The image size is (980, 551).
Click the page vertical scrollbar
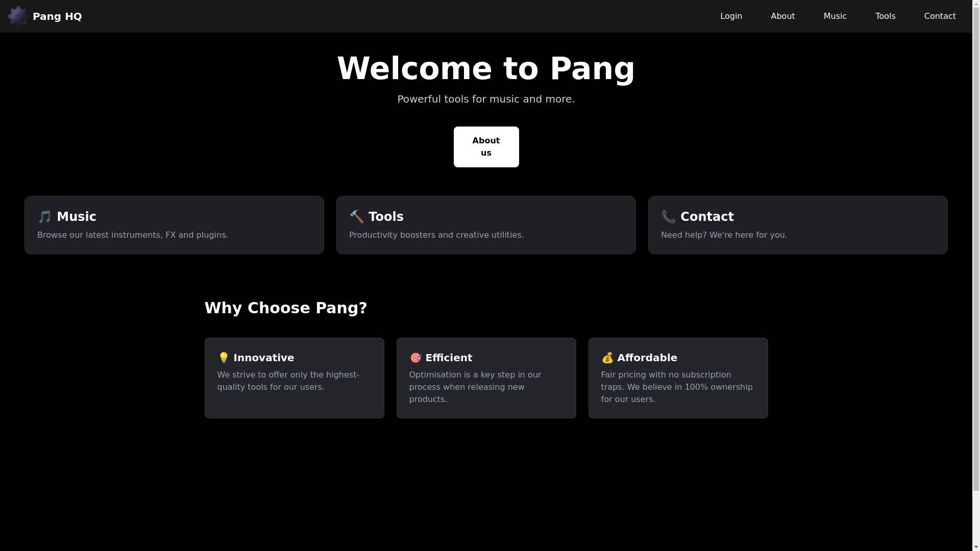[976, 275]
